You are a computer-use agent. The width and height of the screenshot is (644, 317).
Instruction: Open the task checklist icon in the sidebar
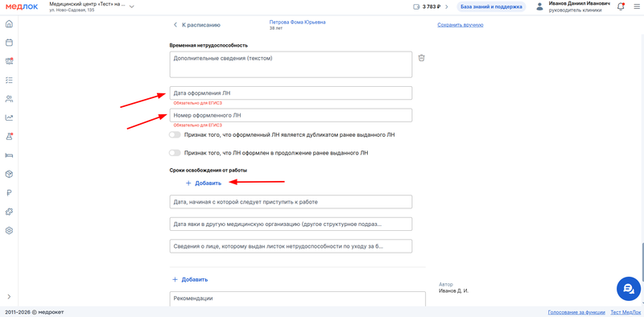(9, 80)
